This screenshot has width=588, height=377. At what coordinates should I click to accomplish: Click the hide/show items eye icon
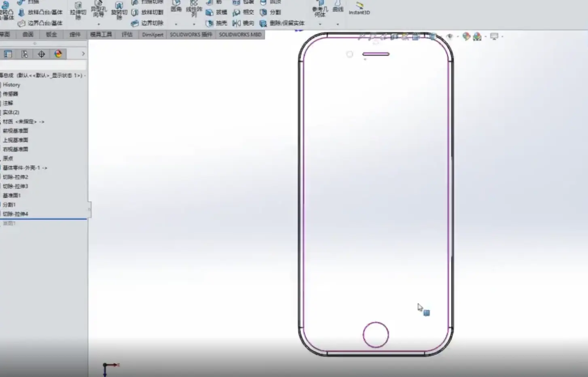coord(449,37)
